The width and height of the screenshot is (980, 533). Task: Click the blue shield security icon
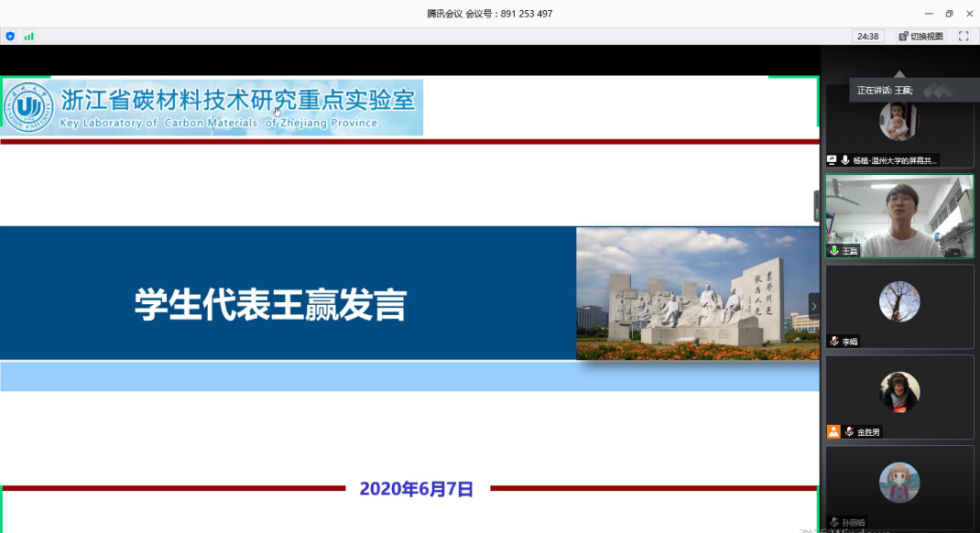(x=10, y=37)
